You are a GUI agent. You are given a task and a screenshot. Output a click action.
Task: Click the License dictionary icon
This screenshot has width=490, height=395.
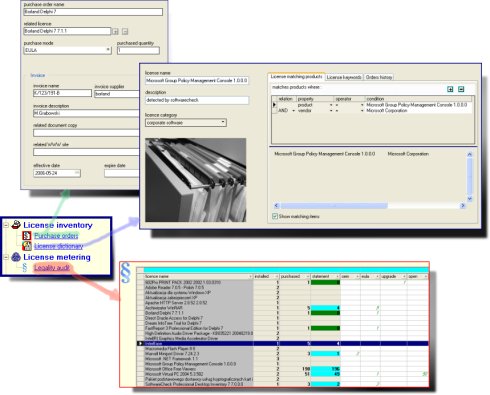(x=27, y=246)
